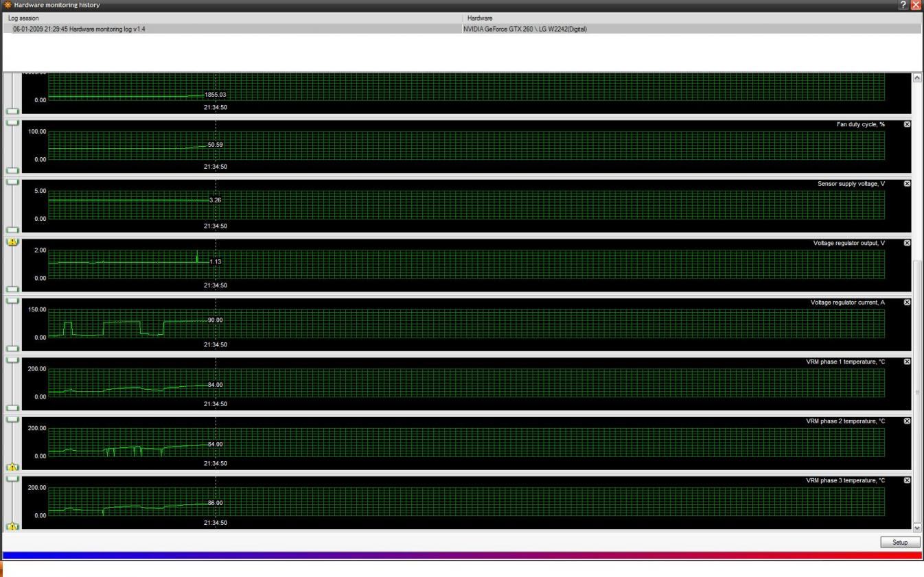924x577 pixels.
Task: Click the graph list vertical scrollbar thumb
Action: (x=918, y=391)
